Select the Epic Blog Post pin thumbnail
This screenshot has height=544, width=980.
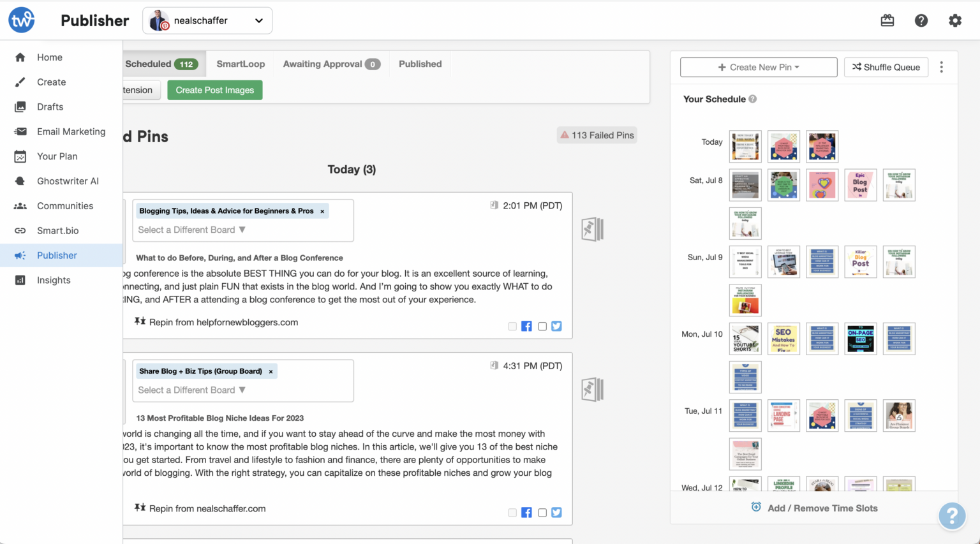point(861,184)
